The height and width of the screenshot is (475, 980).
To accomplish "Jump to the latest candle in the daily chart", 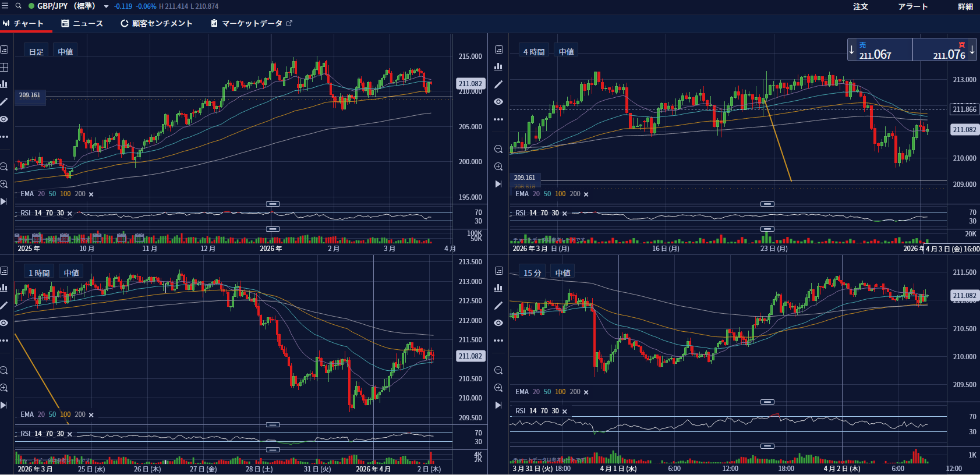I will [4, 201].
